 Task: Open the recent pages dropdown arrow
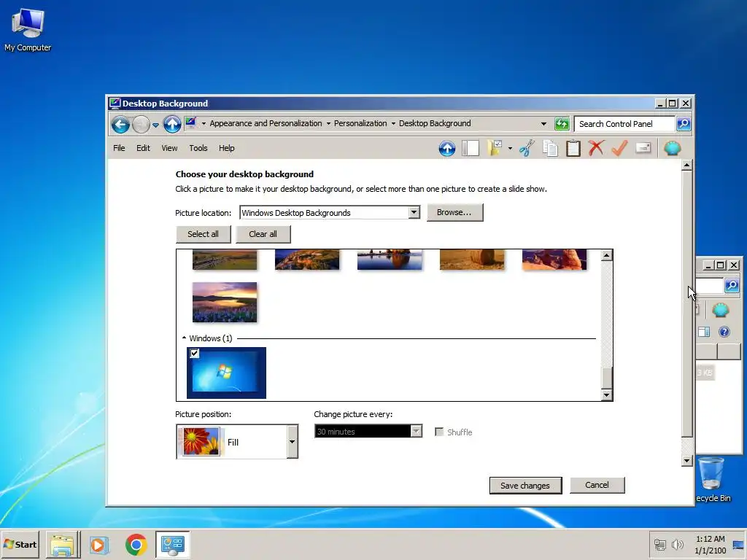[x=155, y=125]
